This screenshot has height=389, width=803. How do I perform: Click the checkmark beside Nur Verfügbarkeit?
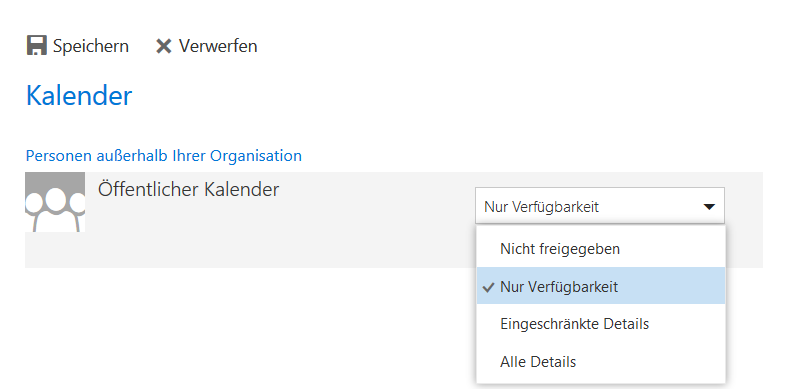[x=489, y=287]
